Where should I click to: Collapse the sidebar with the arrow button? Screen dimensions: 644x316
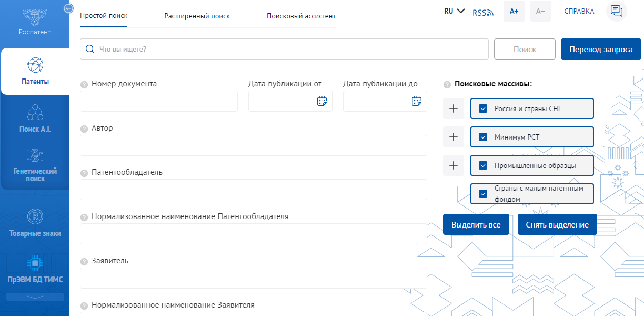(67, 8)
